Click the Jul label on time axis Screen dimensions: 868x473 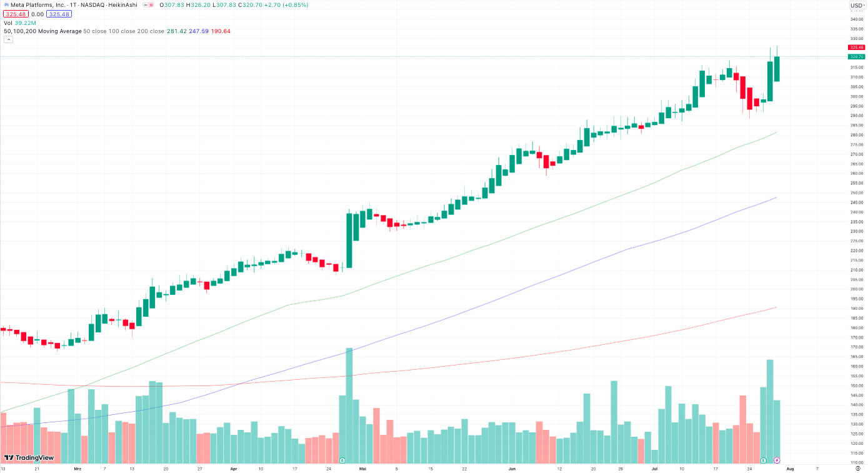(x=654, y=468)
